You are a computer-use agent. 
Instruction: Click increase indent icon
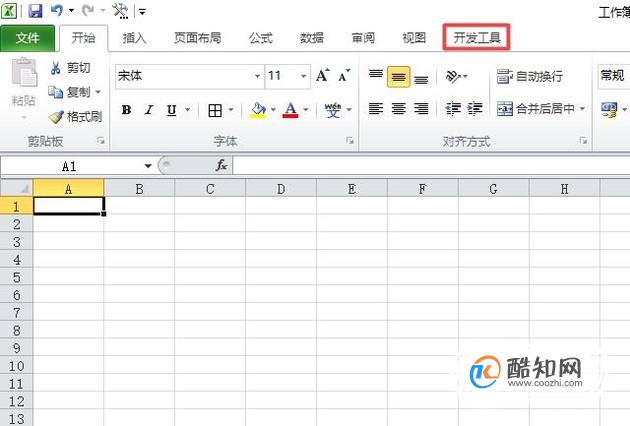475,109
